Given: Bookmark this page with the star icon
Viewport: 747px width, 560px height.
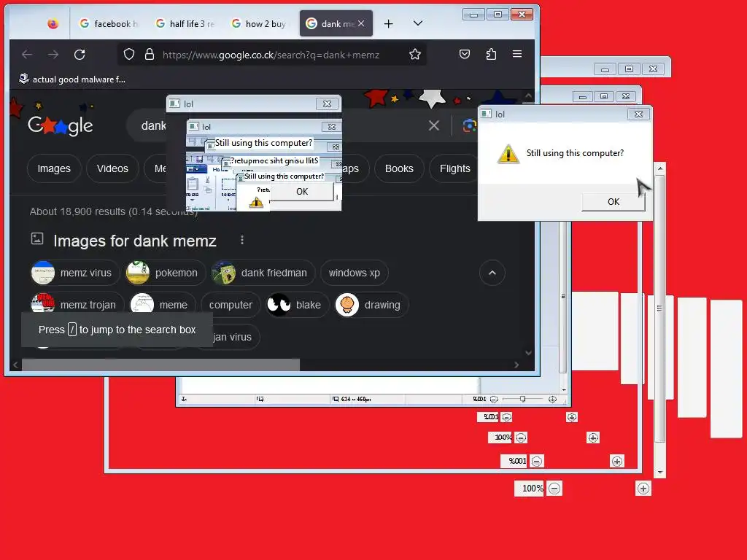Looking at the screenshot, I should click(415, 54).
